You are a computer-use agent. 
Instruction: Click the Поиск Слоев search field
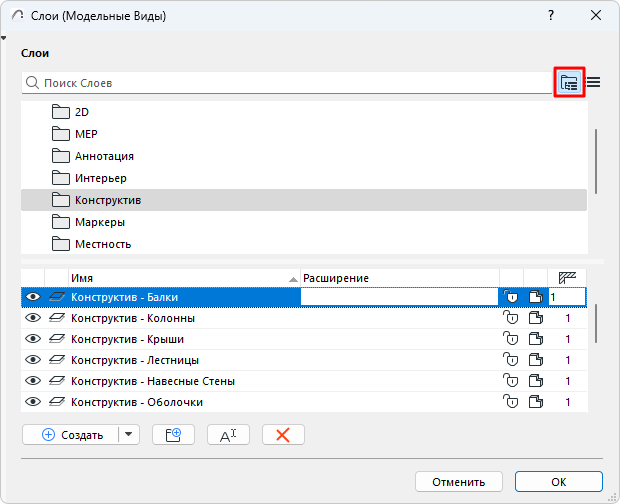(290, 83)
